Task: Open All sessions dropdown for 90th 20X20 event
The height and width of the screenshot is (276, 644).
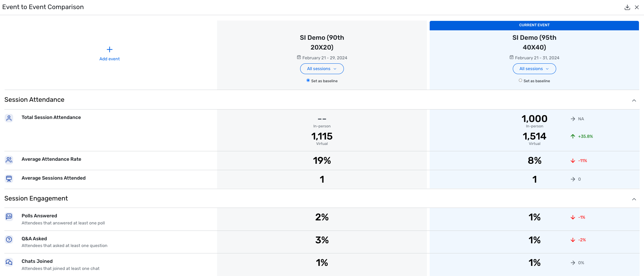Action: pyautogui.click(x=322, y=69)
